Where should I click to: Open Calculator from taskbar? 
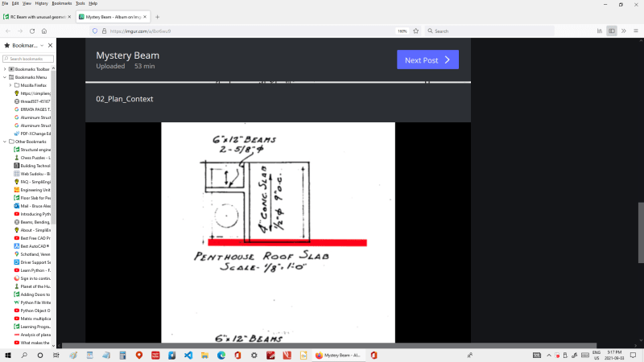122,356
